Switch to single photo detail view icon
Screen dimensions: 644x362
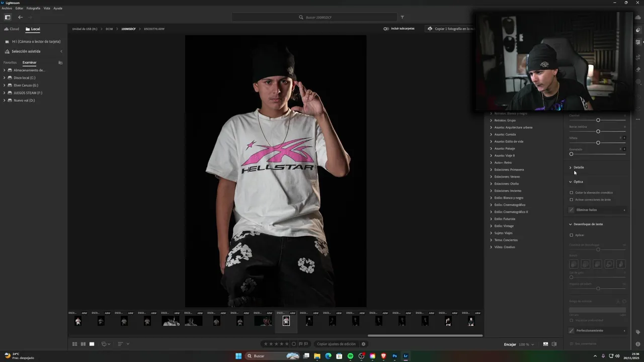click(92, 344)
